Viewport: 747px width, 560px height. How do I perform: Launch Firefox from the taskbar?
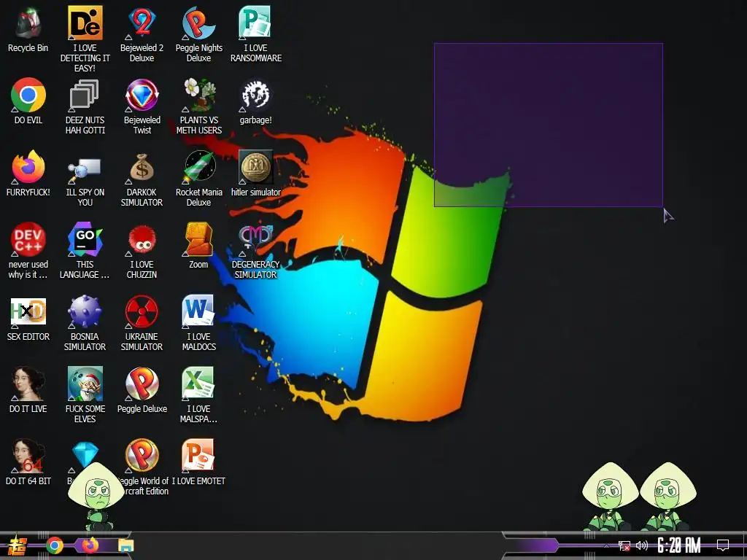(90, 545)
